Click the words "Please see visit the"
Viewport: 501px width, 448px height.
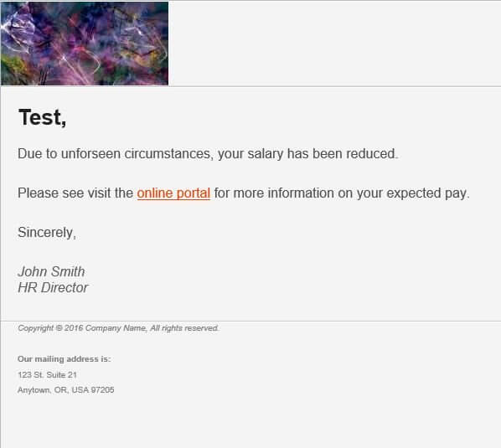[75, 193]
